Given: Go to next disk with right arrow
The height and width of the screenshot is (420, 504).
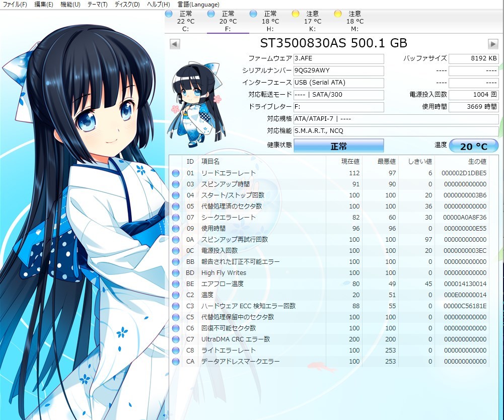Looking at the screenshot, I should click(493, 44).
